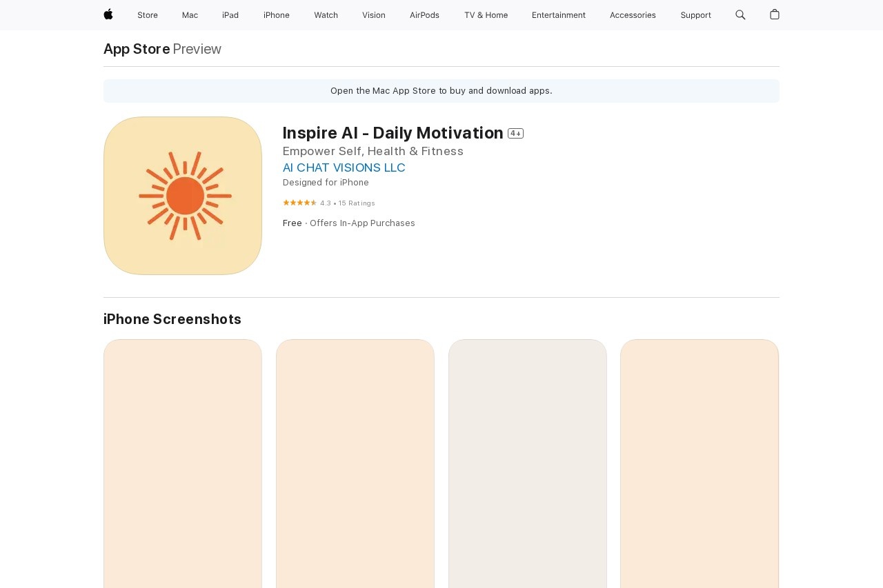Viewport: 883px width, 588px height.
Task: Open the shopping bag icon
Action: (775, 14)
